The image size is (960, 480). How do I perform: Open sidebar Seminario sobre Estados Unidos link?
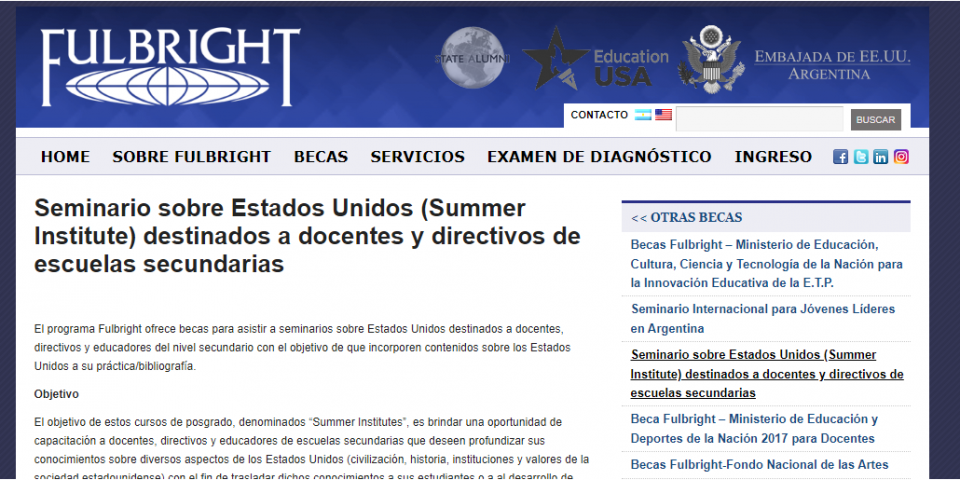[x=767, y=373]
